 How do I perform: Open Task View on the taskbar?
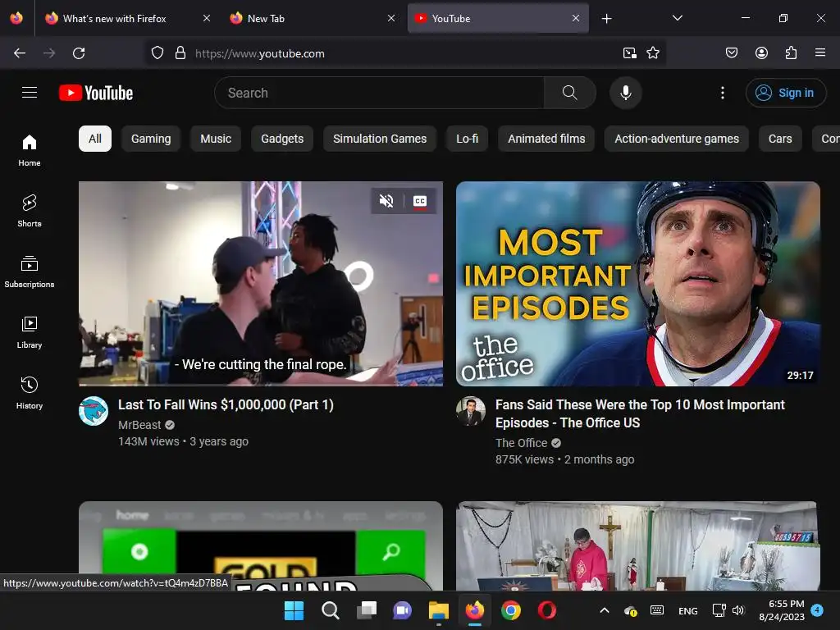(367, 610)
